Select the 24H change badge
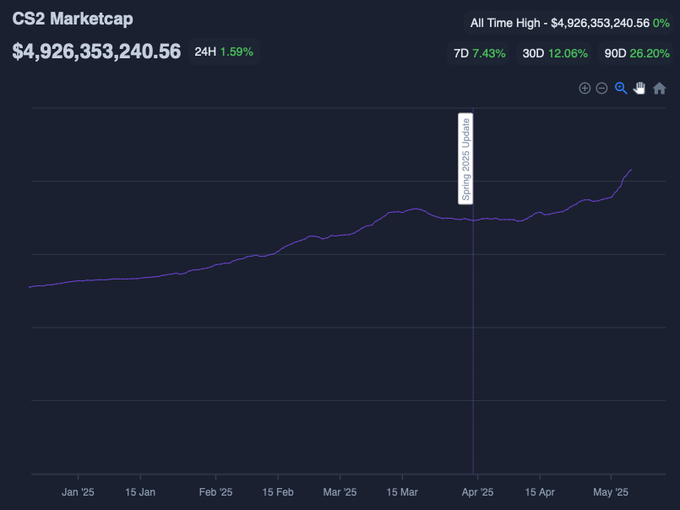Viewport: 680px width, 510px height. click(224, 51)
